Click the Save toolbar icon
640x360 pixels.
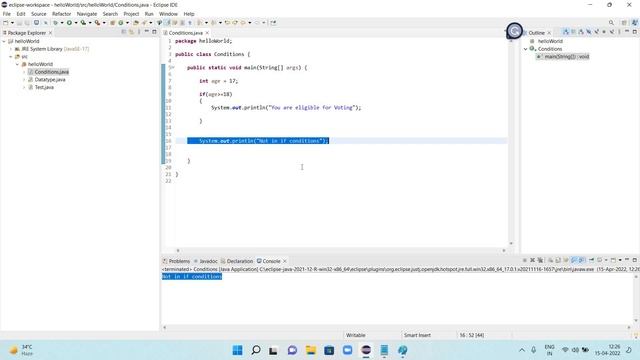(19, 23)
